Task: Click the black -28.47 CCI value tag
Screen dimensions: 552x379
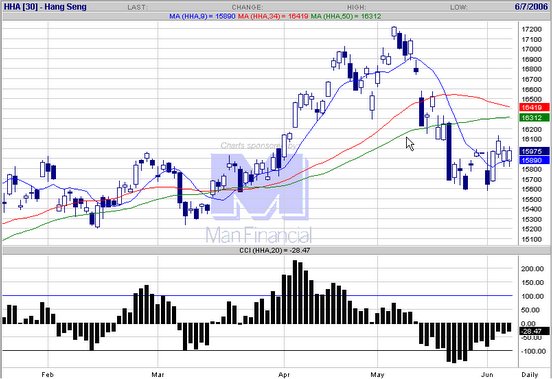Action: 534,331
